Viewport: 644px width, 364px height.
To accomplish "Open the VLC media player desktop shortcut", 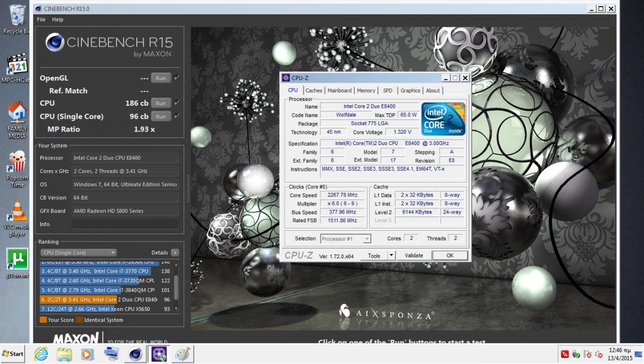I will coord(17,218).
